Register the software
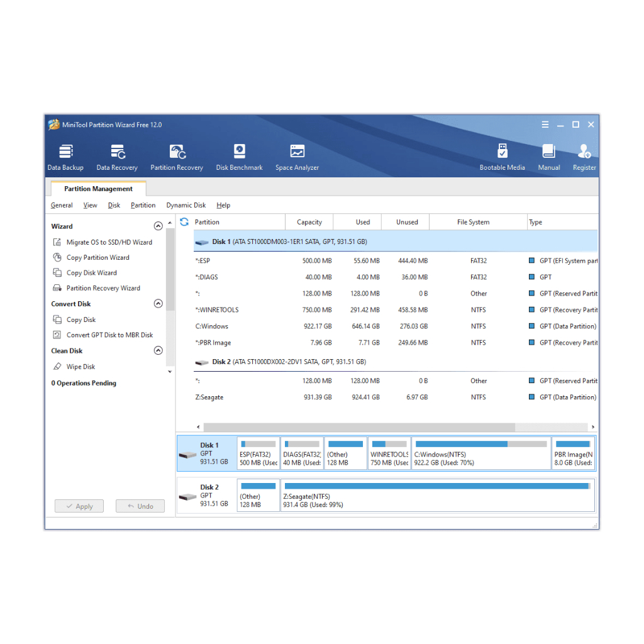The image size is (644, 644). (x=584, y=156)
